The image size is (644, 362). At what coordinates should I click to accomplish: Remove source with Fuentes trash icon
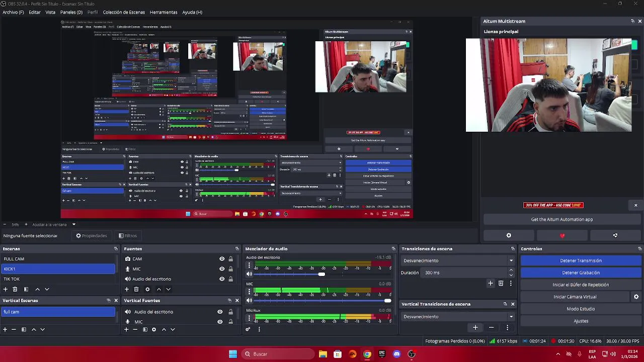(x=136, y=289)
